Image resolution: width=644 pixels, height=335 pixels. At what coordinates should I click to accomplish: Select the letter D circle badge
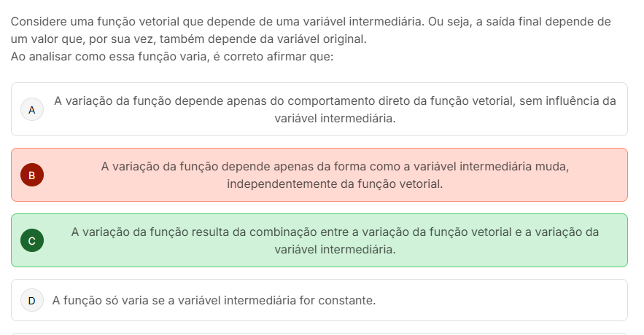pos(32,301)
